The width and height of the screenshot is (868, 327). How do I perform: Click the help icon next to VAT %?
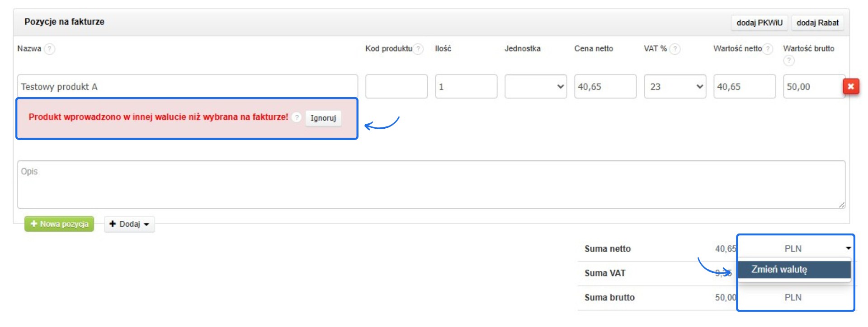[675, 49]
